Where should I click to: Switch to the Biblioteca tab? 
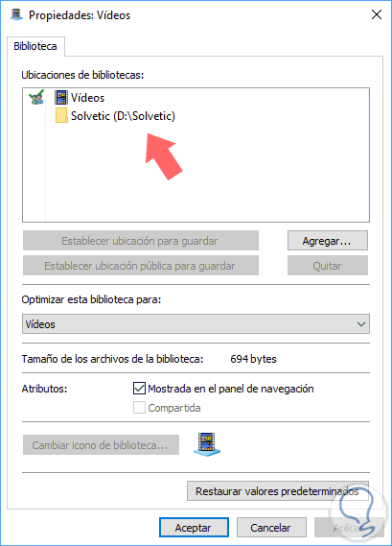[35, 46]
